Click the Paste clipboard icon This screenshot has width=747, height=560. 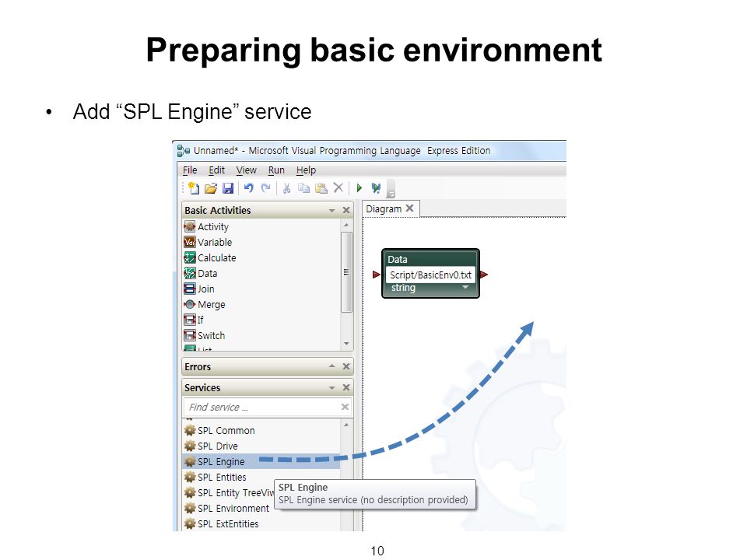[321, 188]
